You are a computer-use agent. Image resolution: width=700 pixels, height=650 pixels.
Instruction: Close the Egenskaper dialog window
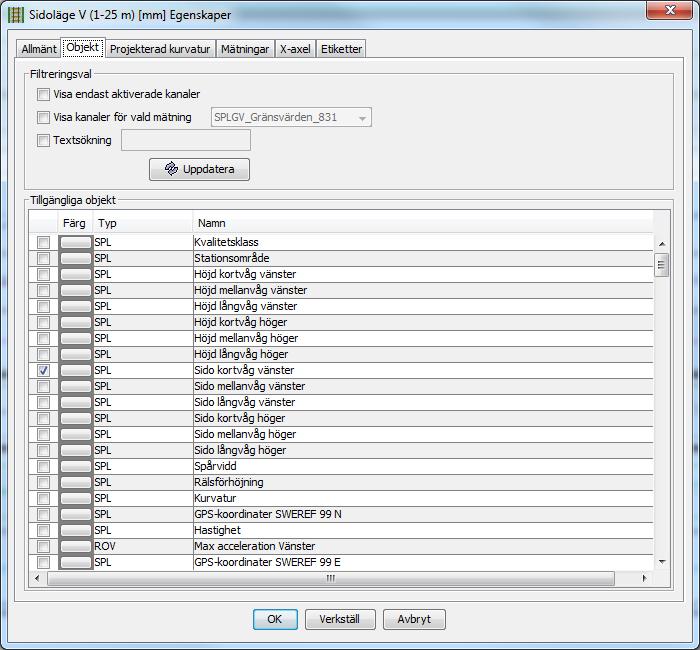[x=670, y=10]
